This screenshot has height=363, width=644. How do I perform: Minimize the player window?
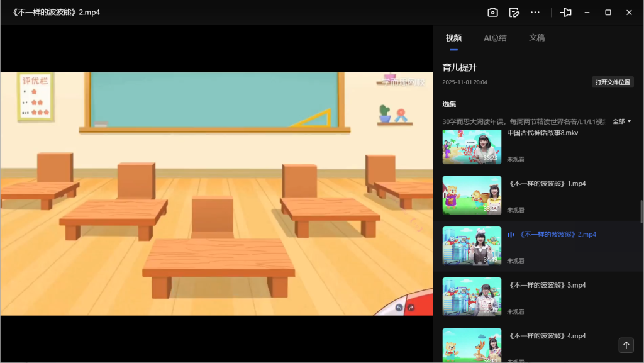click(587, 13)
